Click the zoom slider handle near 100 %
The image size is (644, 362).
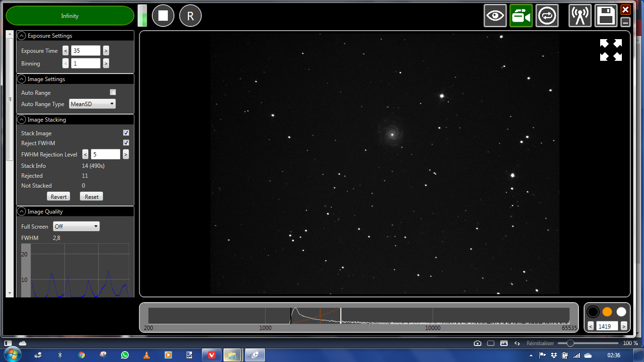(x=570, y=343)
